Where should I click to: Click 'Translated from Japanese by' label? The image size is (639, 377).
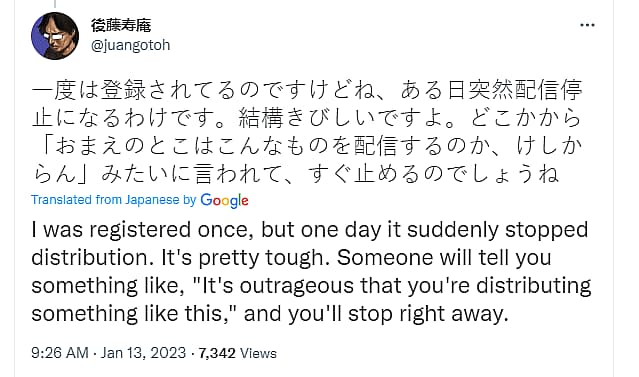coord(114,200)
